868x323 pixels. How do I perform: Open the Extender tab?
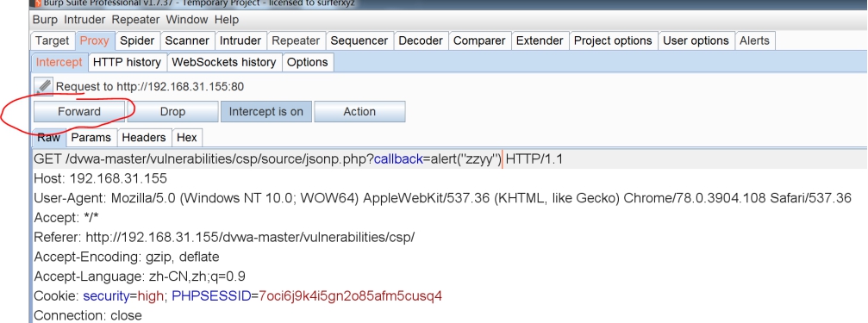[x=540, y=41]
